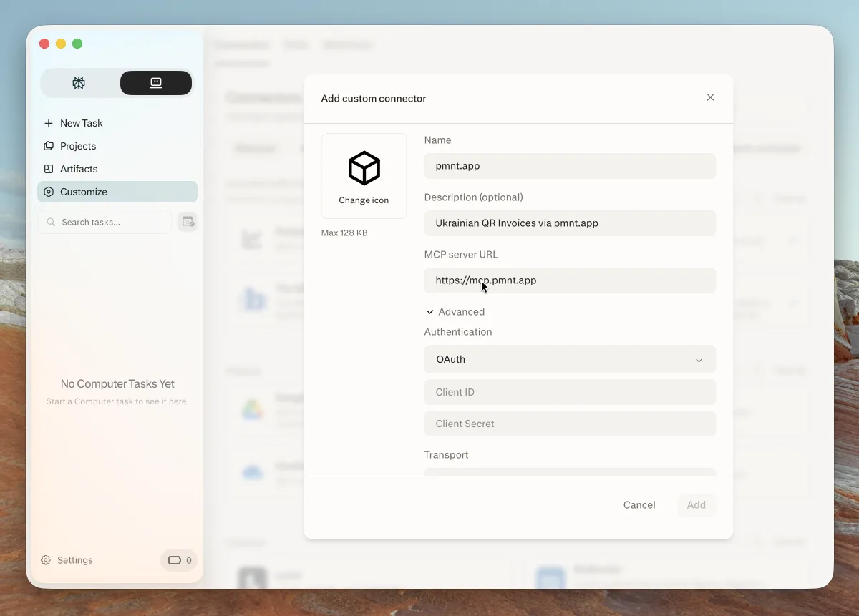859x616 pixels.
Task: Click the Max 128 KB note
Action: click(344, 233)
